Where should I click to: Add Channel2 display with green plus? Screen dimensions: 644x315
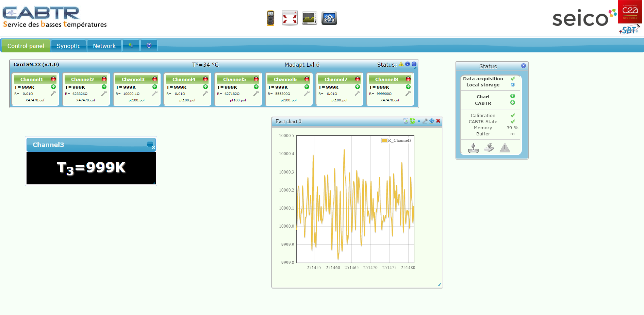(x=104, y=87)
